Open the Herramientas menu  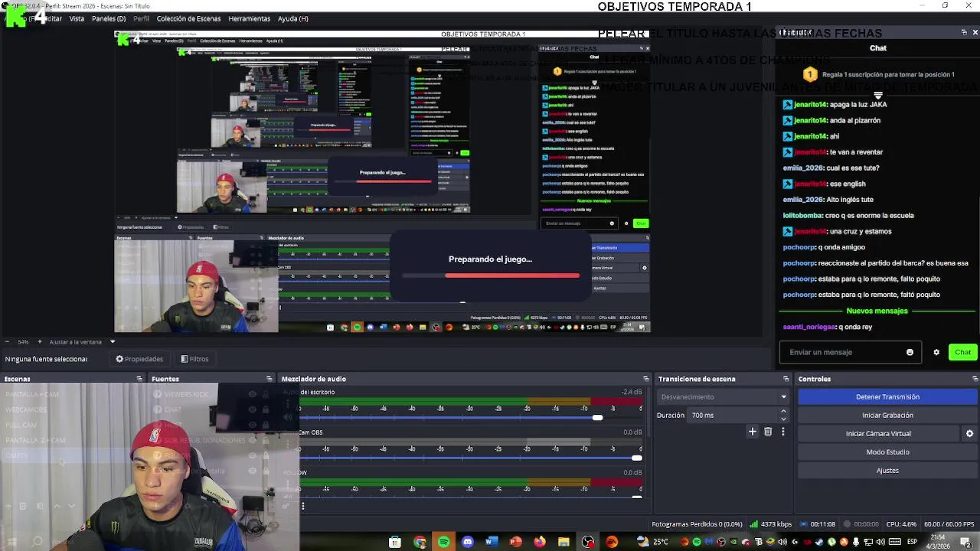click(x=249, y=18)
